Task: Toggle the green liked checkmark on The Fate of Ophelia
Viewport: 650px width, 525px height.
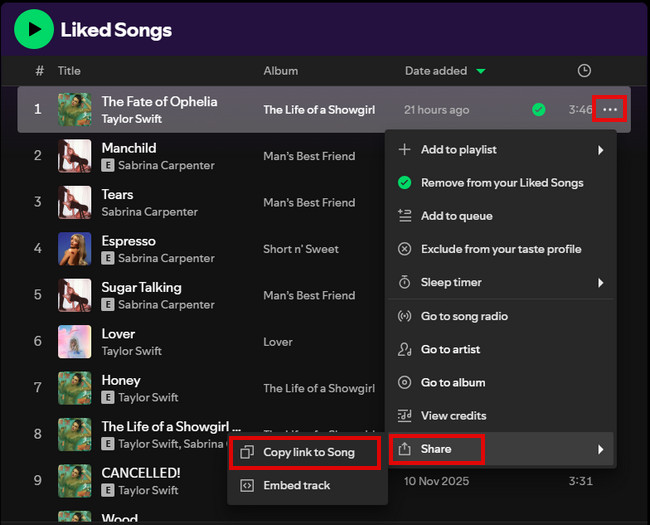Action: [538, 109]
